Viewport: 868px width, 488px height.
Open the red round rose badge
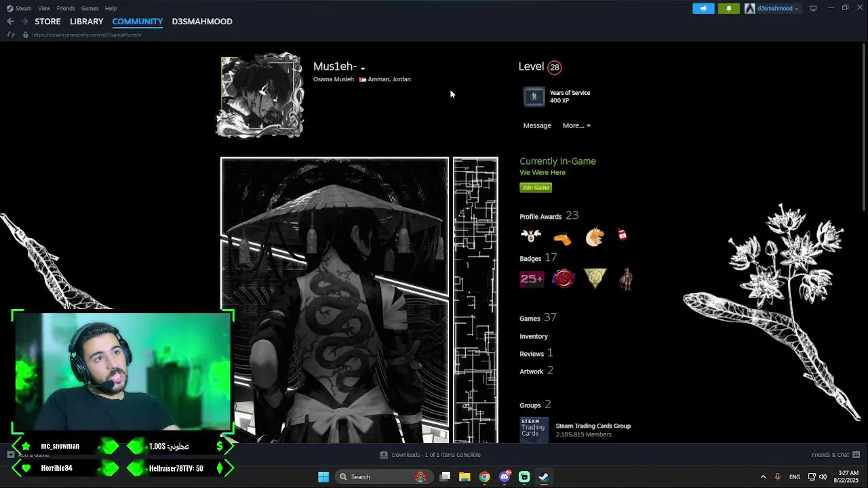[x=564, y=278]
